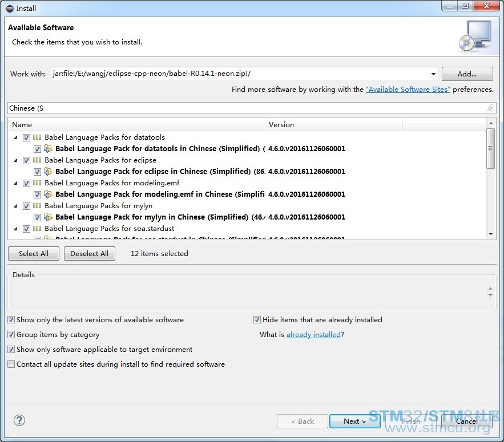Click the Add... button
Image resolution: width=504 pixels, height=442 pixels.
(x=467, y=74)
